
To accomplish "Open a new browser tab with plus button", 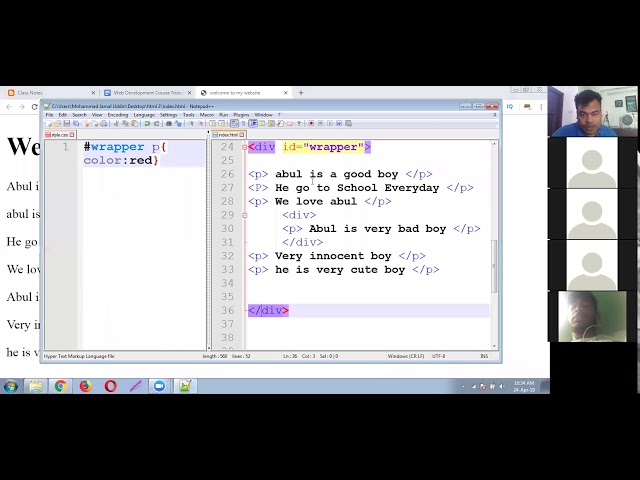I will [x=301, y=93].
